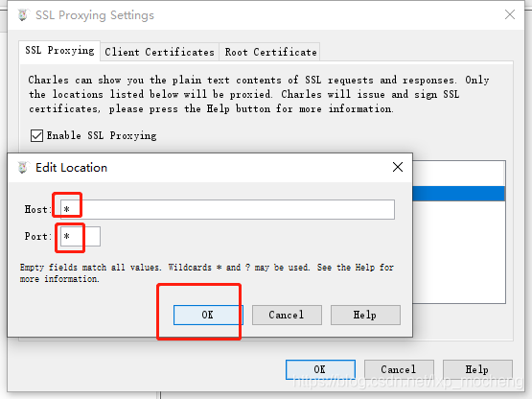Image resolution: width=532 pixels, height=399 pixels.
Task: Click Cancel in SSL Proxying Settings
Action: pyautogui.click(x=399, y=369)
